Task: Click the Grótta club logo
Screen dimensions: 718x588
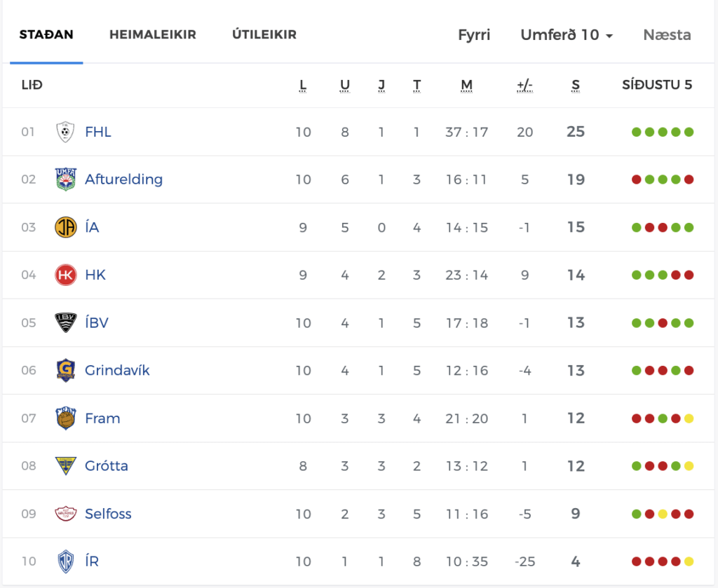Action: click(65, 466)
